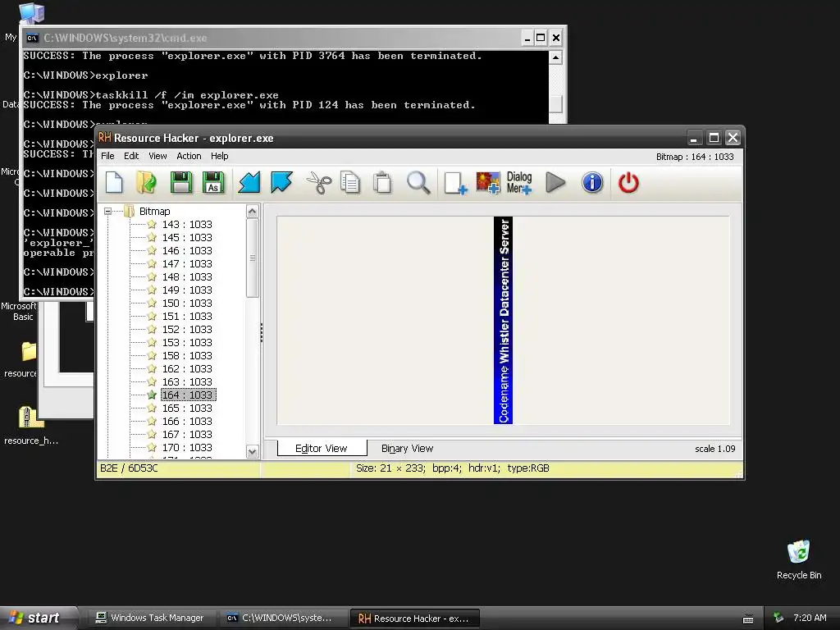
Task: Open the Help menu
Action: (220, 156)
